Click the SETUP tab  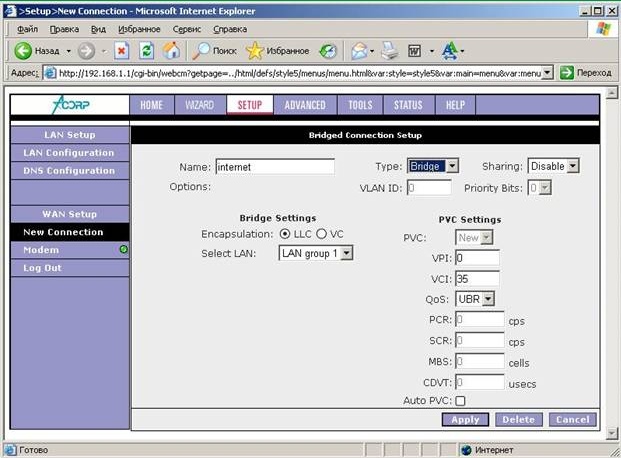click(x=250, y=105)
